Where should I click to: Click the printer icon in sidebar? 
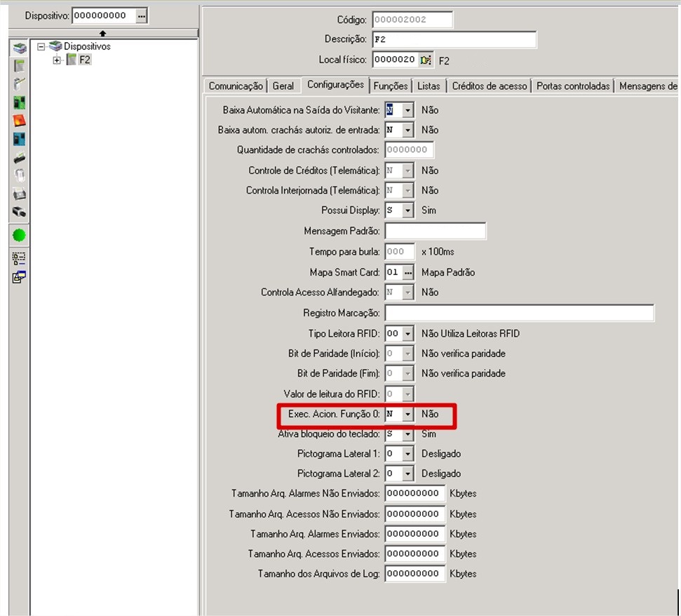tap(19, 194)
